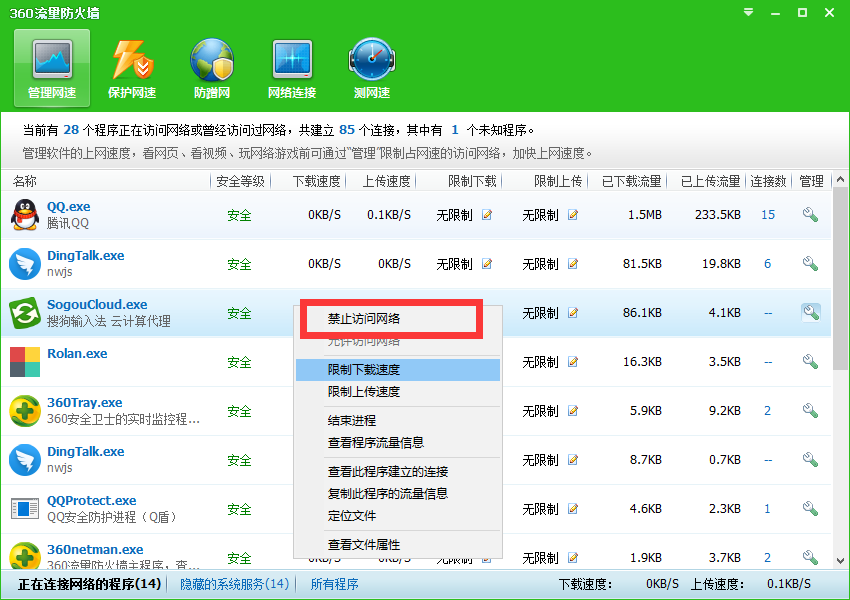Sort by the 连接数 column header
The image size is (850, 600).
pos(769,181)
